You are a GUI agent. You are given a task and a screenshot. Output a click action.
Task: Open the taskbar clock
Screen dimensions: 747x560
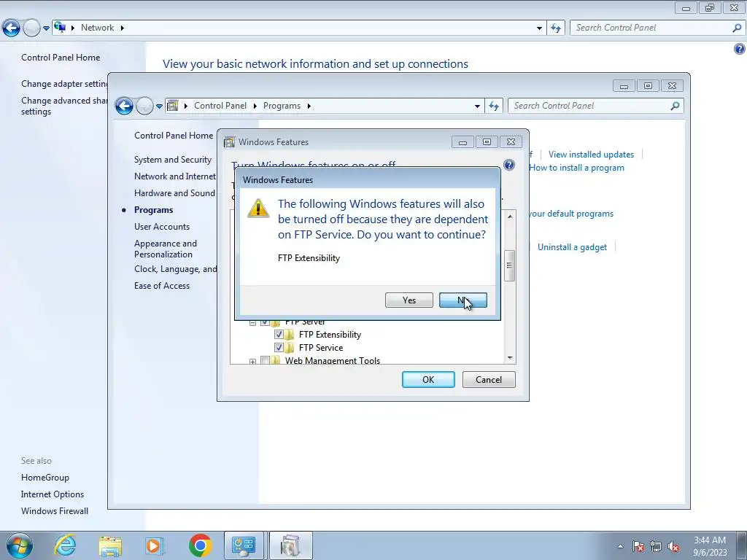coord(710,546)
